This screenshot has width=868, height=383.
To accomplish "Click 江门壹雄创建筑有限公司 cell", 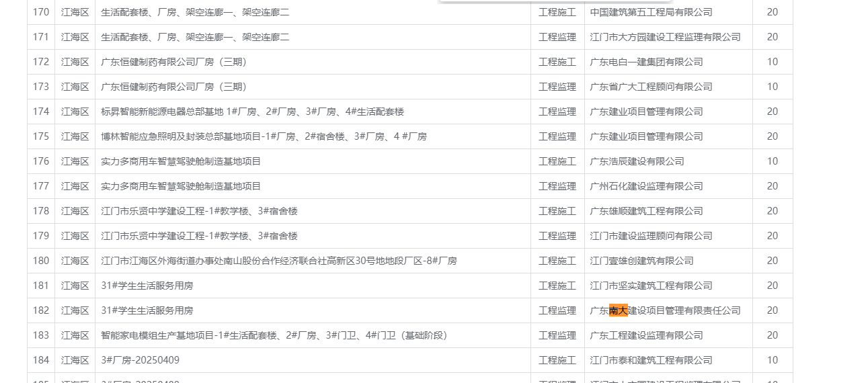I will pyautogui.click(x=641, y=261).
